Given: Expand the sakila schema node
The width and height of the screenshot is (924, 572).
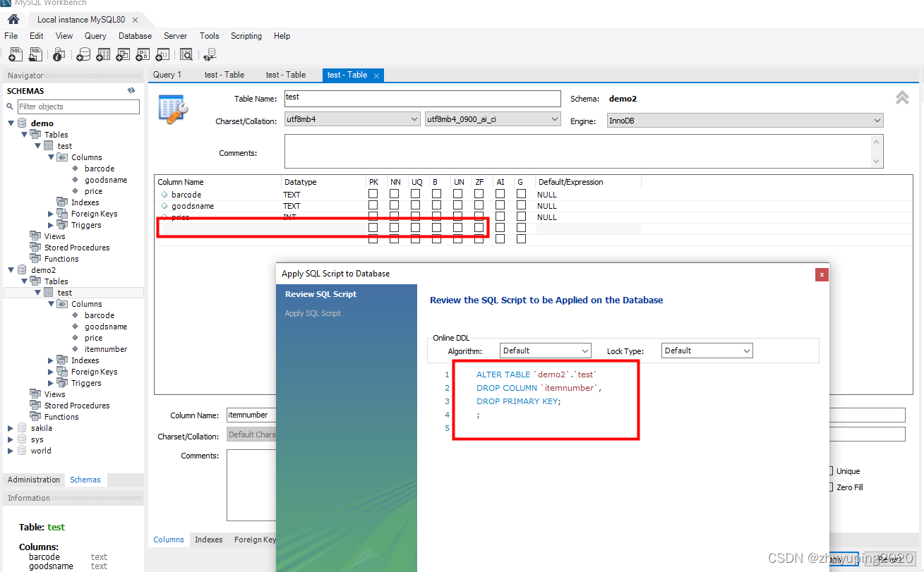Looking at the screenshot, I should tap(11, 428).
